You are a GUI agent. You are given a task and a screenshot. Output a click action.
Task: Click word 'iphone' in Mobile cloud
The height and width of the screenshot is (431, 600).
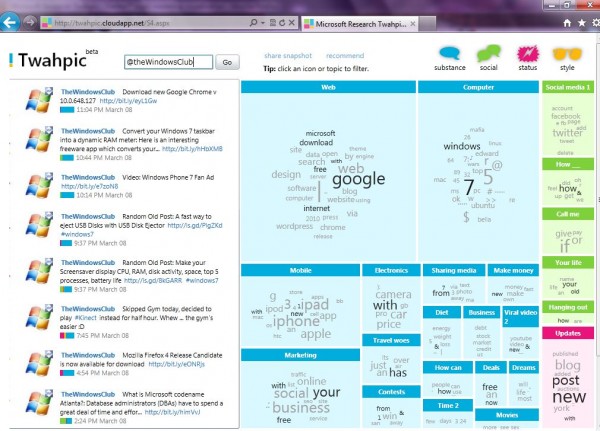click(296, 321)
